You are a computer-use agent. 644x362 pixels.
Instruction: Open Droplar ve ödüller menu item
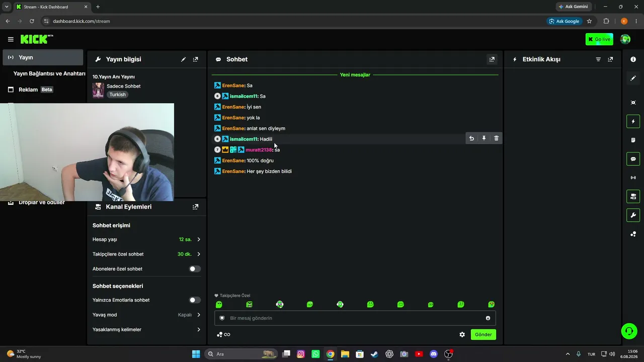(43, 202)
